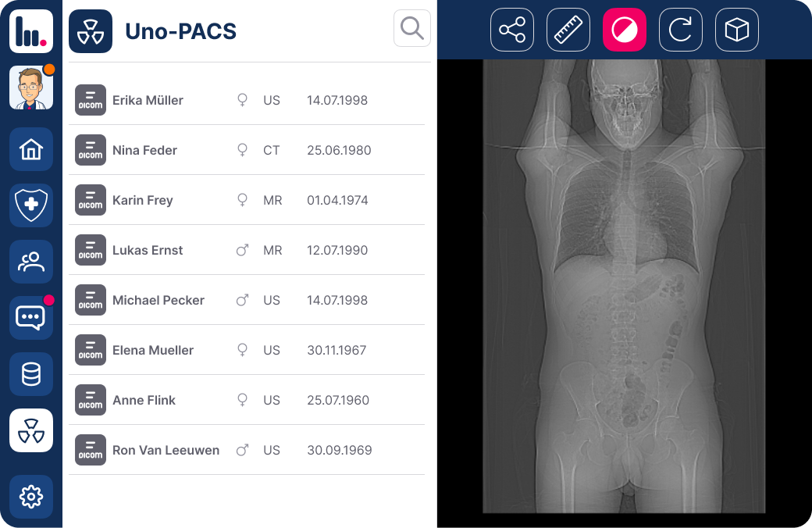This screenshot has width=812, height=528.
Task: Open the database section
Action: tap(31, 374)
